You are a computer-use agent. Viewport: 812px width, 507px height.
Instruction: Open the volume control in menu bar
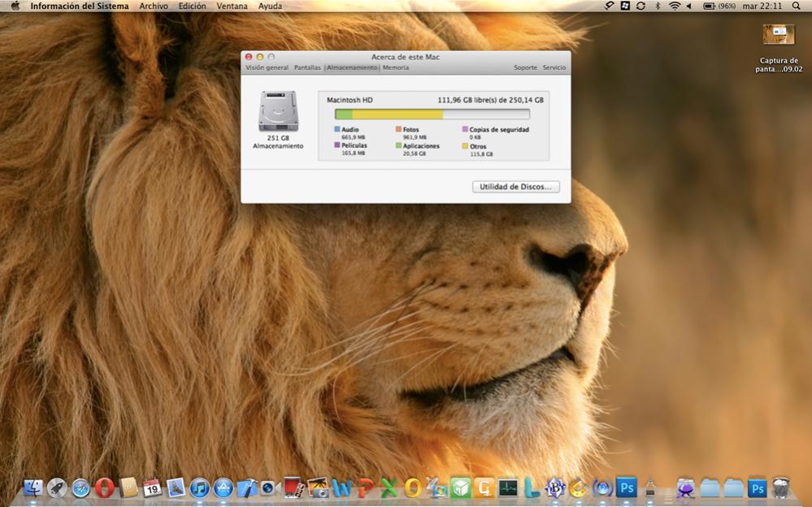coord(689,6)
